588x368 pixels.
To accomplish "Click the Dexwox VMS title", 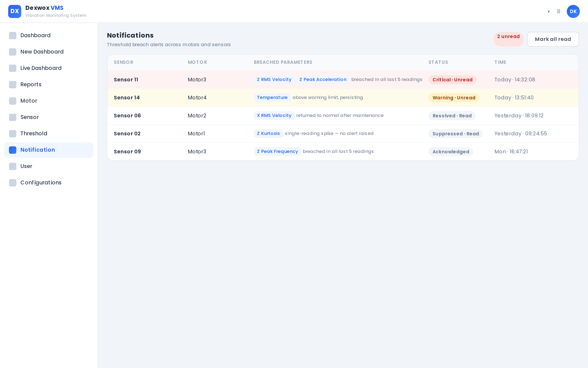I will 44,8.
